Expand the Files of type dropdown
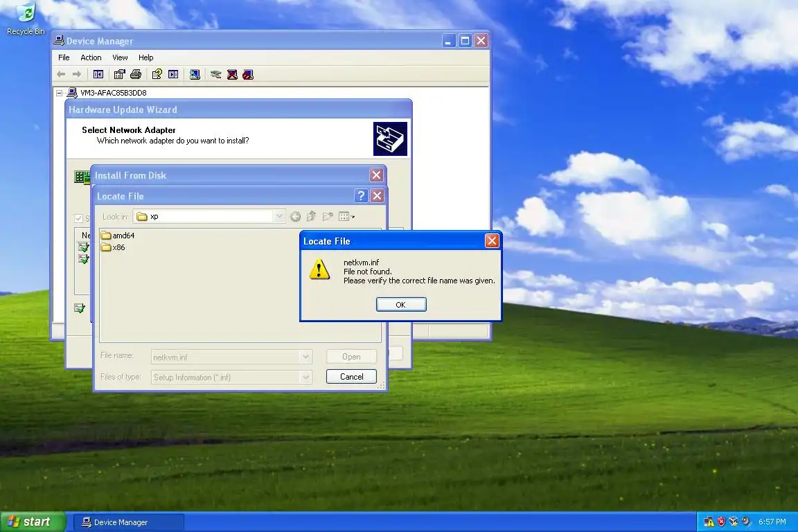This screenshot has height=532, width=798. 306,378
